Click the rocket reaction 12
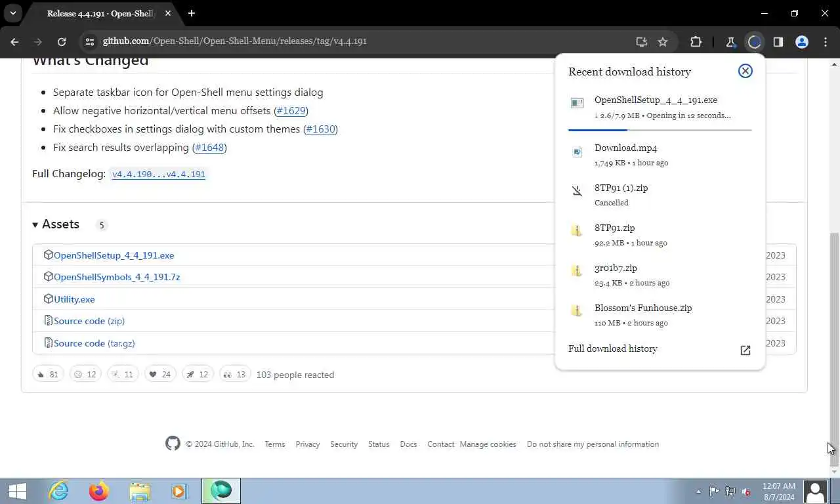The width and height of the screenshot is (840, 504). click(198, 375)
